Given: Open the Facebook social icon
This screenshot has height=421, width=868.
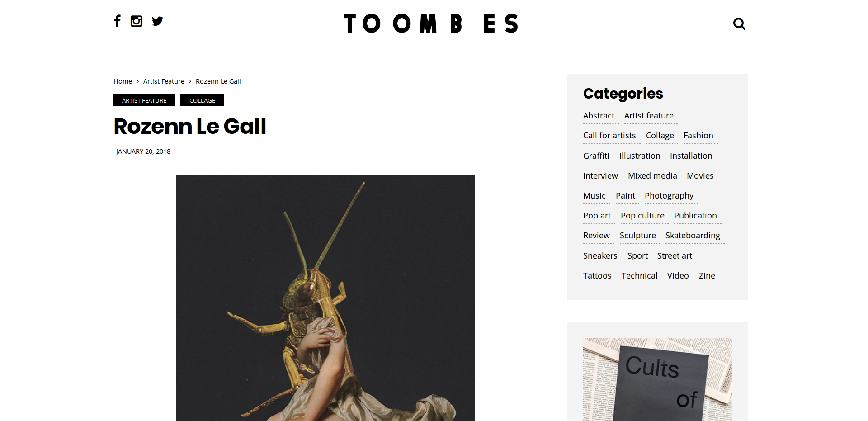Looking at the screenshot, I should [118, 21].
